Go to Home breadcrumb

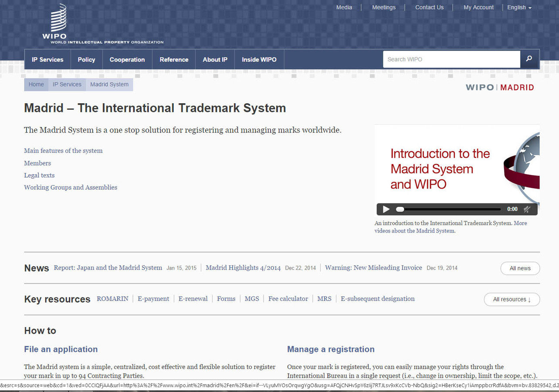(36, 84)
